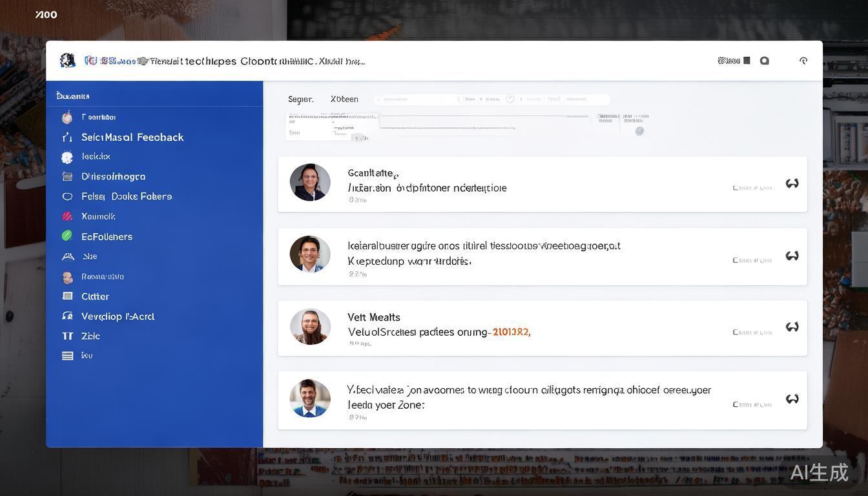The height and width of the screenshot is (496, 868).
Task: Click the action icon on the Gcantlatte row
Action: (x=792, y=184)
